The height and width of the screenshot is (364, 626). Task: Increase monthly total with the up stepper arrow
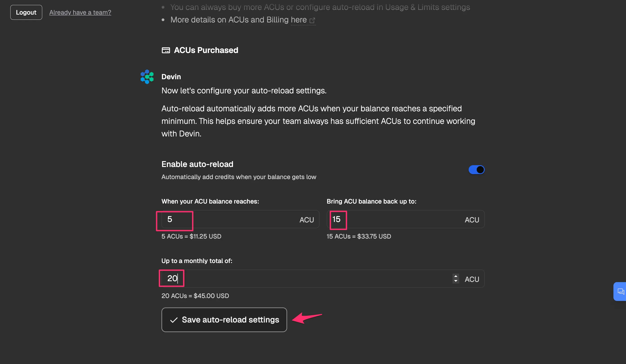[x=456, y=276]
